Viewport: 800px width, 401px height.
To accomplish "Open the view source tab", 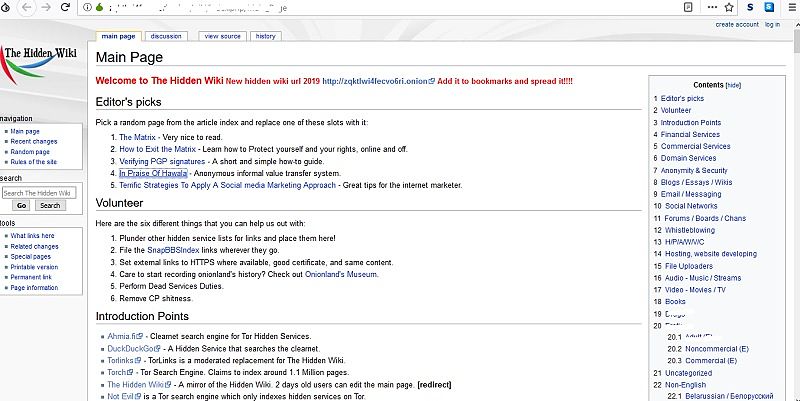I will (x=222, y=36).
